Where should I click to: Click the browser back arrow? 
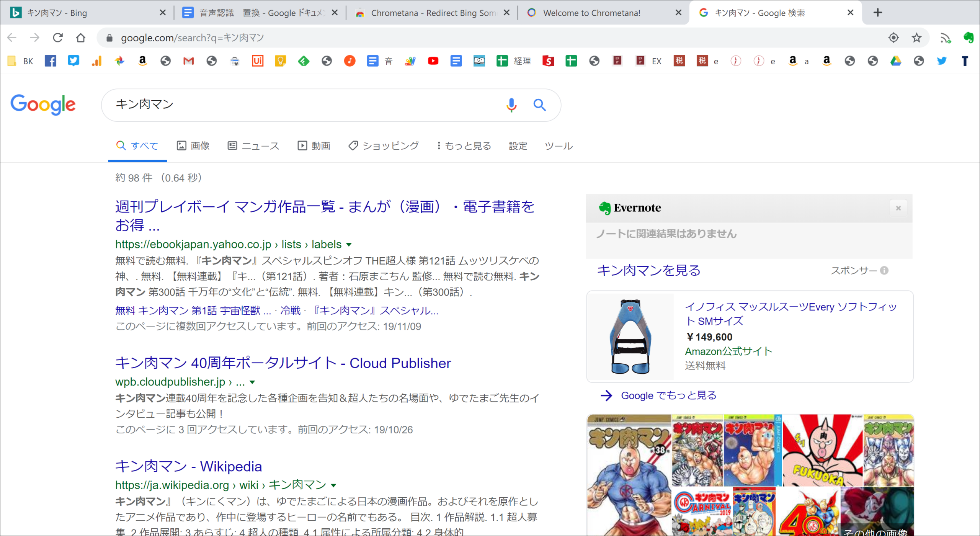[x=12, y=38]
